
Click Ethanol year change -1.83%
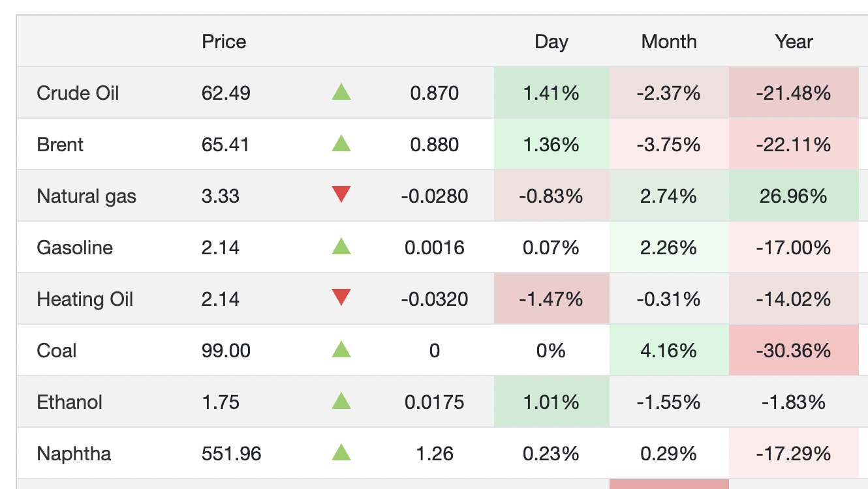[x=794, y=402]
